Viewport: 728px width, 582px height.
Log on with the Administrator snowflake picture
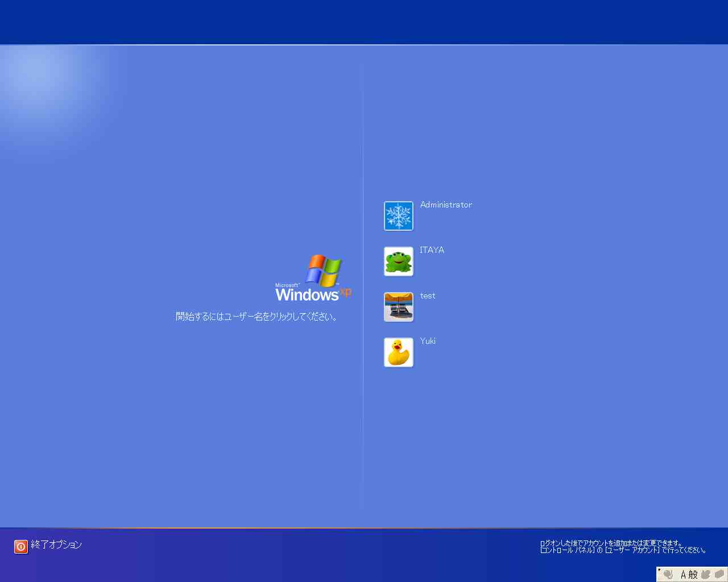[398, 216]
